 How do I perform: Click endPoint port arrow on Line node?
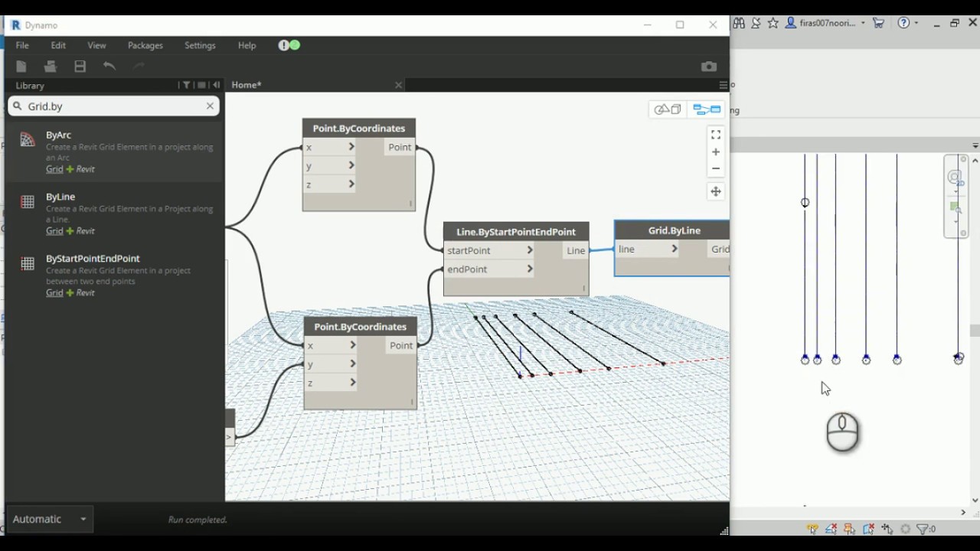(x=529, y=269)
